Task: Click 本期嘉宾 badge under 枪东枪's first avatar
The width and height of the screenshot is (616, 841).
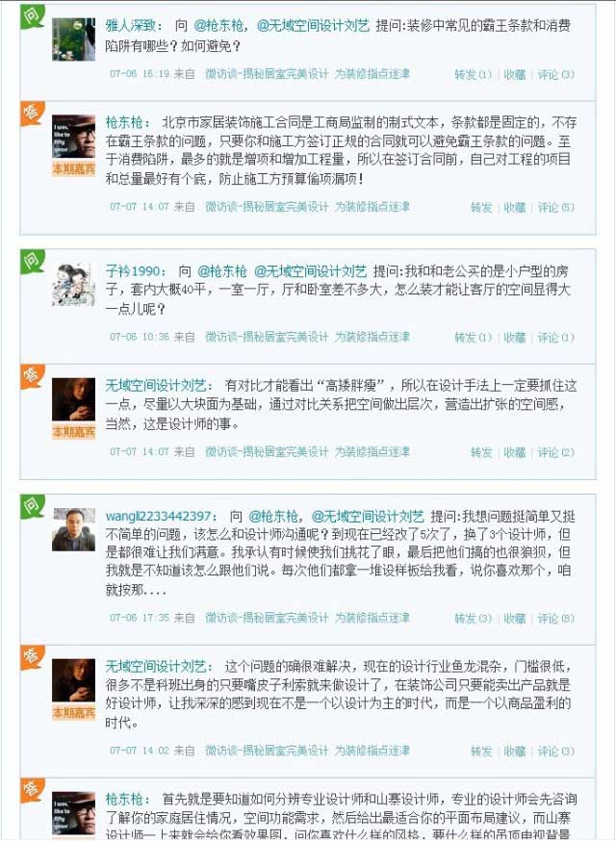Action: [x=73, y=169]
